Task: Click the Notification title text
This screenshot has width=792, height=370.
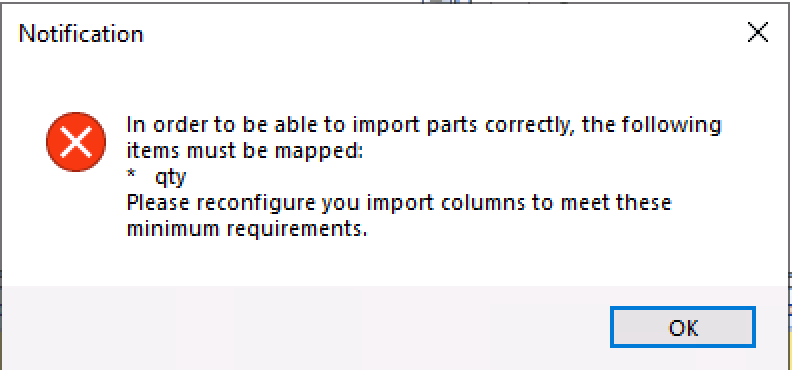Action: [x=81, y=34]
